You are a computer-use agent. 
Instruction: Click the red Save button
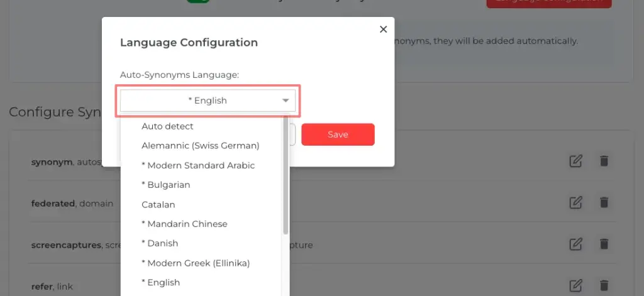tap(338, 134)
